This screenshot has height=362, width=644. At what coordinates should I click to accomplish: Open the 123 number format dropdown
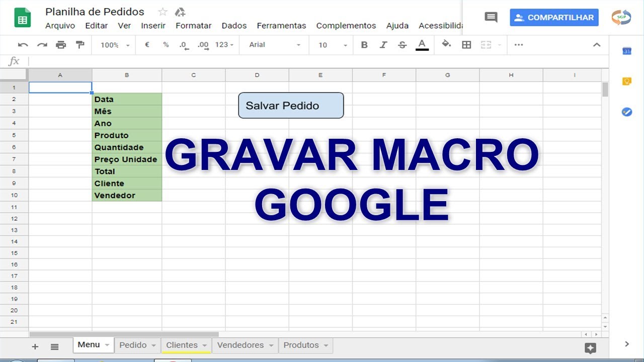coord(224,45)
